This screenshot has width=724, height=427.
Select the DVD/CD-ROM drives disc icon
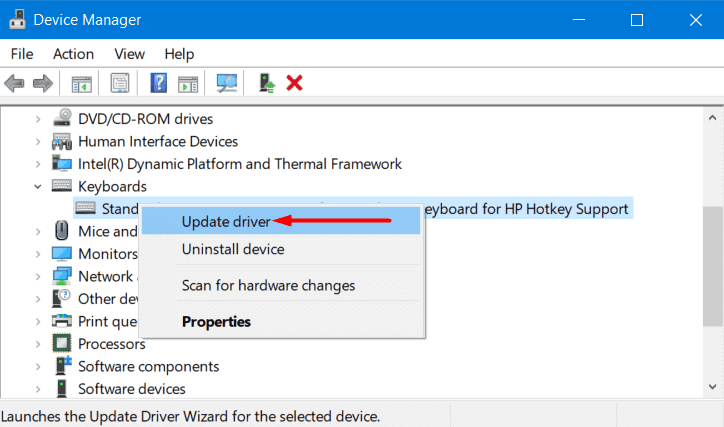62,118
